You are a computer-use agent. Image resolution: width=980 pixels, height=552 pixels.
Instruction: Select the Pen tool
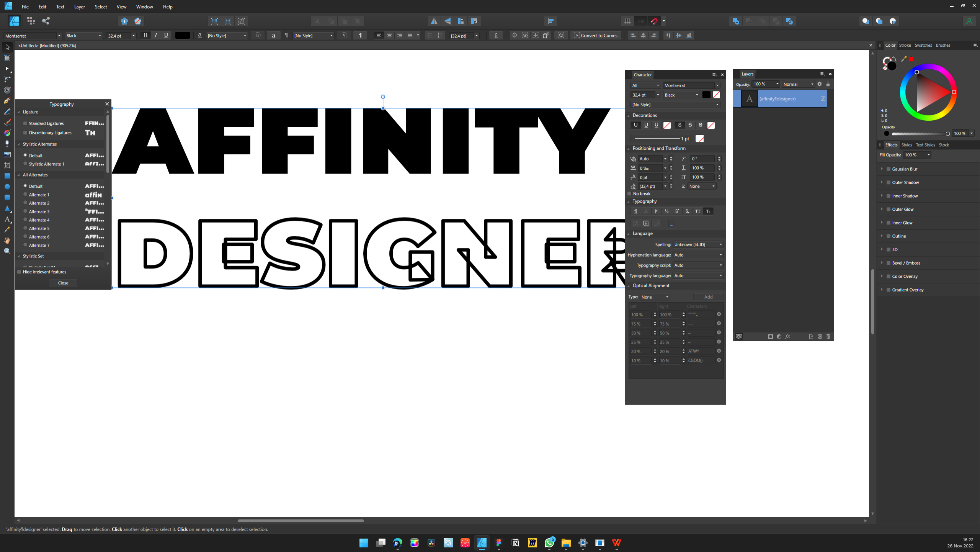pyautogui.click(x=7, y=101)
